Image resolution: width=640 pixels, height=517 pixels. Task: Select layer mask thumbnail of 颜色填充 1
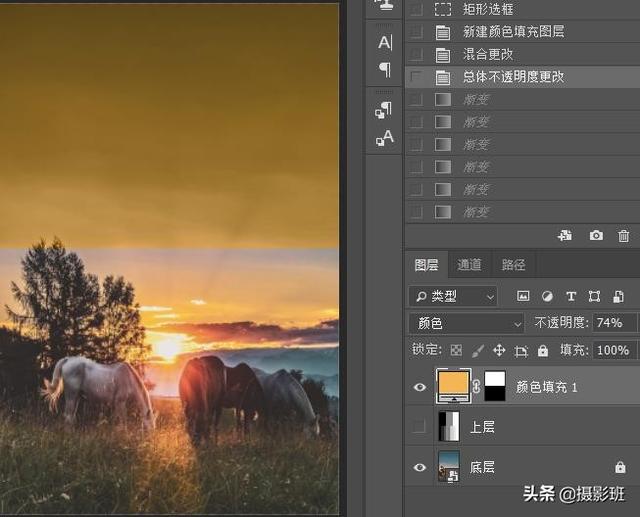pyautogui.click(x=495, y=386)
